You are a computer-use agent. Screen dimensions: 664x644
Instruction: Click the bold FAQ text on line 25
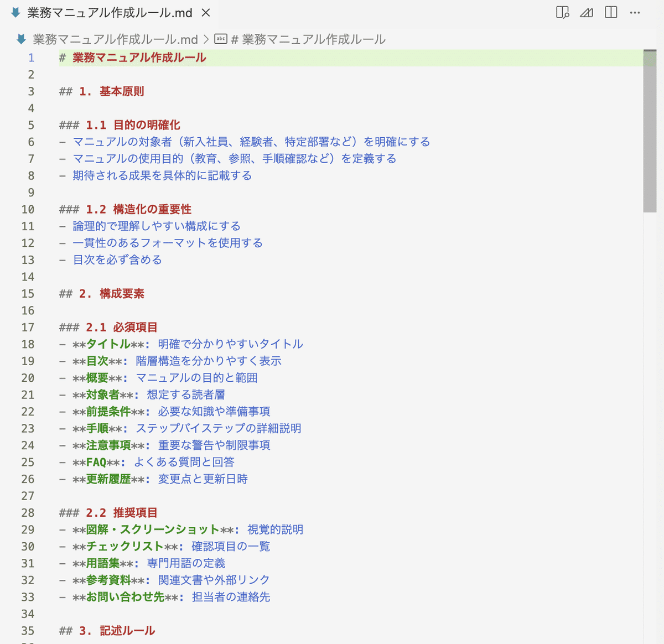tap(96, 462)
